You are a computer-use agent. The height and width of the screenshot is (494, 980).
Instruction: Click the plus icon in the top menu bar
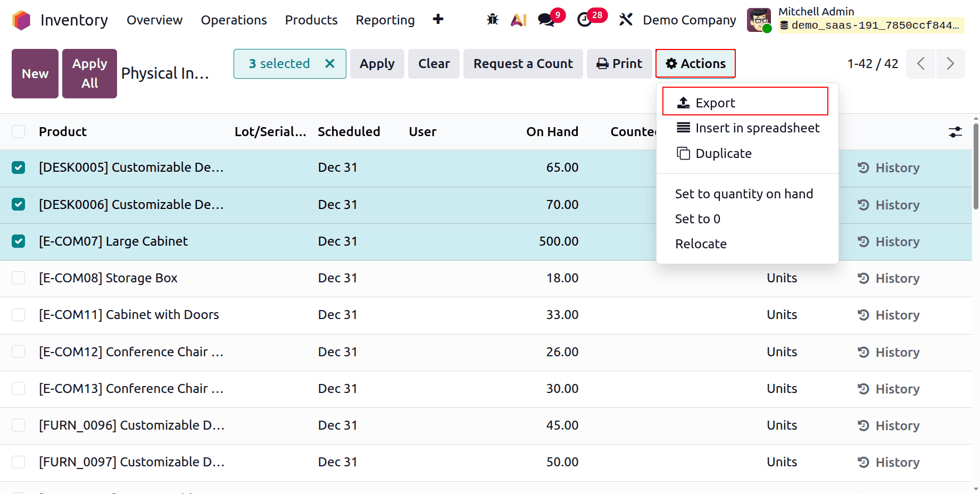coord(438,20)
